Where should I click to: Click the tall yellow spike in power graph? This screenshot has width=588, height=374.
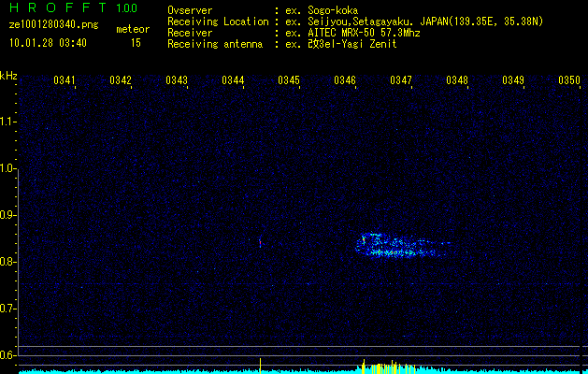pyautogui.click(x=260, y=365)
